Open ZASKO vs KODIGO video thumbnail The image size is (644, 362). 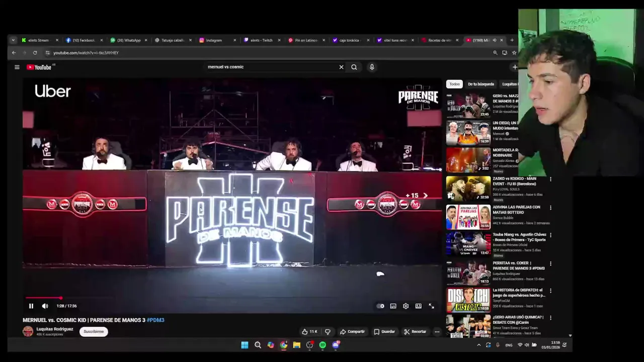click(x=468, y=188)
